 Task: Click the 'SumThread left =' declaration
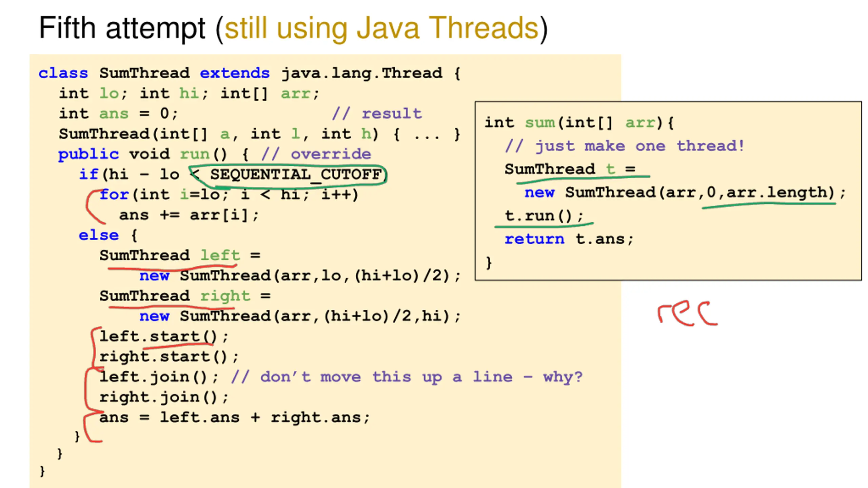click(180, 255)
